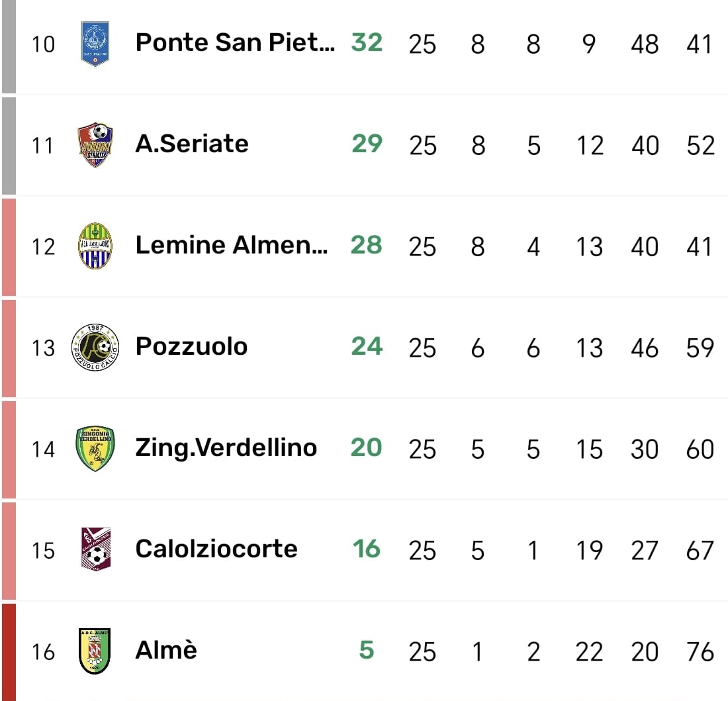
Task: Click the grey marker beside rank 11
Action: pos(8,145)
